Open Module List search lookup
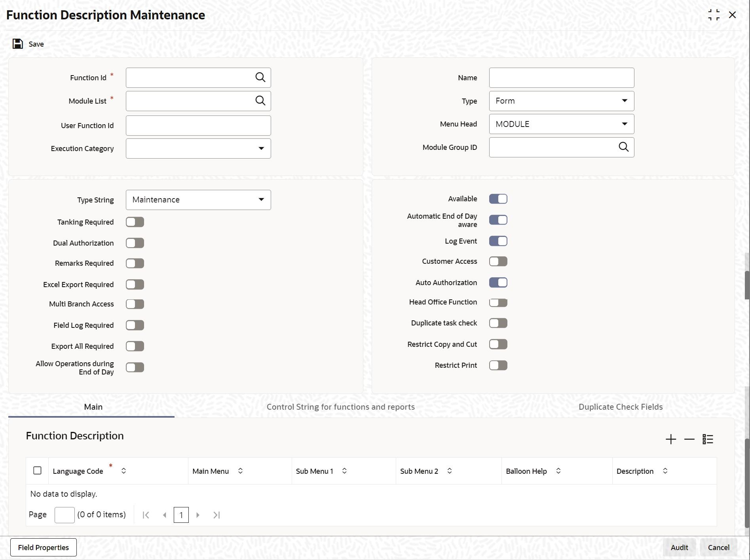The image size is (750, 560). [x=260, y=101]
